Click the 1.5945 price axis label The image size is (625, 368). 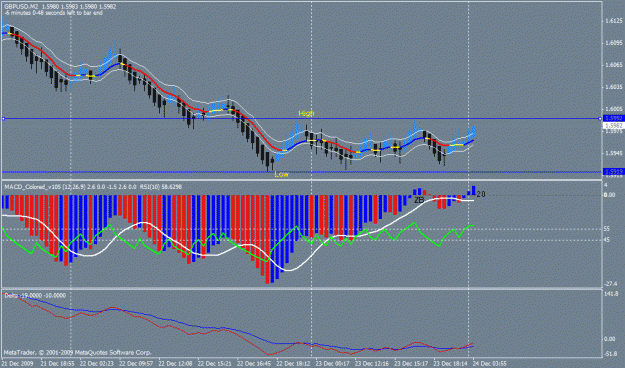pos(614,153)
